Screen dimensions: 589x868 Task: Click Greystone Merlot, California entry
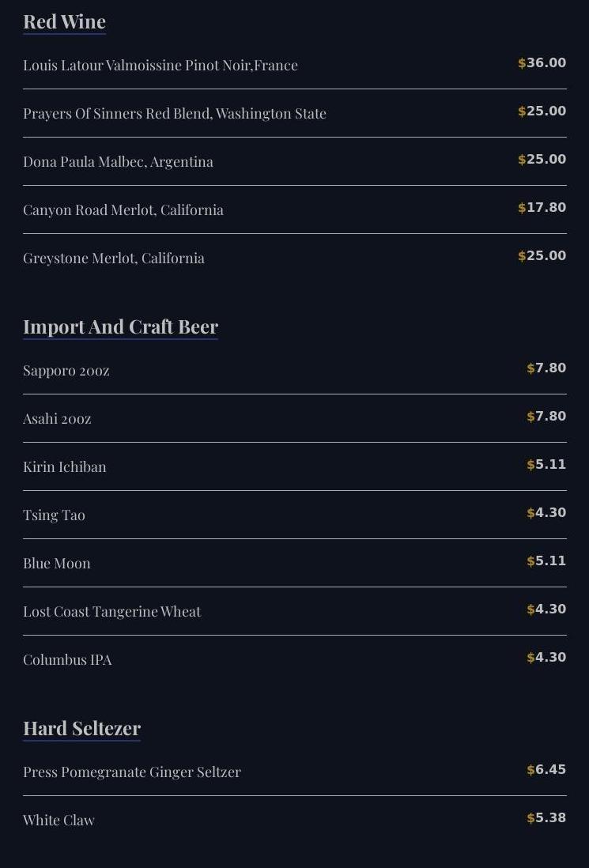114,259
